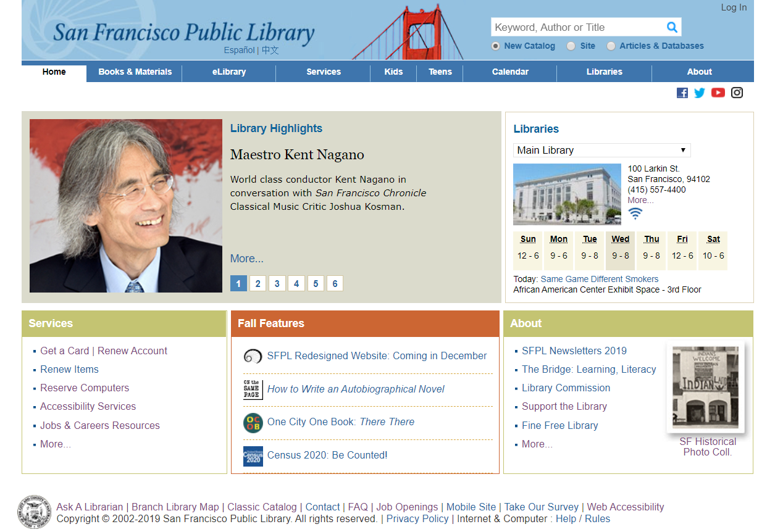
Task: Click the Log In link
Action: (734, 7)
